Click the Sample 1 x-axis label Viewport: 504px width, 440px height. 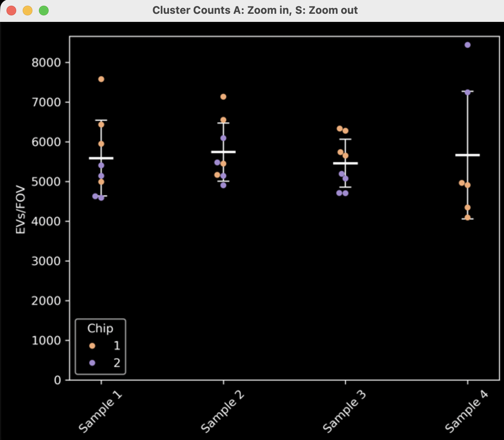(100, 411)
